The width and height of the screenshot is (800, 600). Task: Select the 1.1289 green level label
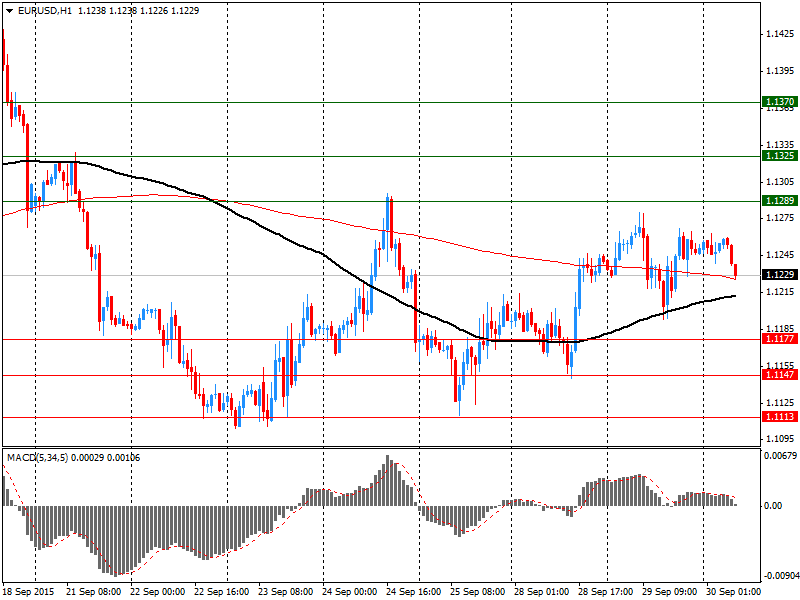tap(780, 201)
